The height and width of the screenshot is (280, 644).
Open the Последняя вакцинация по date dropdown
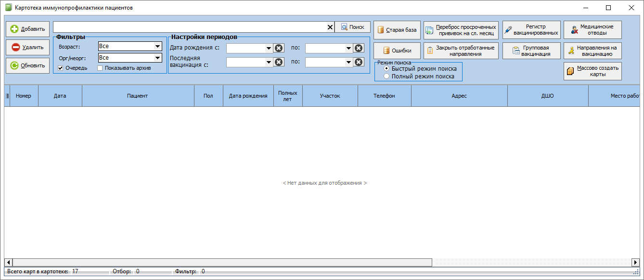click(348, 62)
